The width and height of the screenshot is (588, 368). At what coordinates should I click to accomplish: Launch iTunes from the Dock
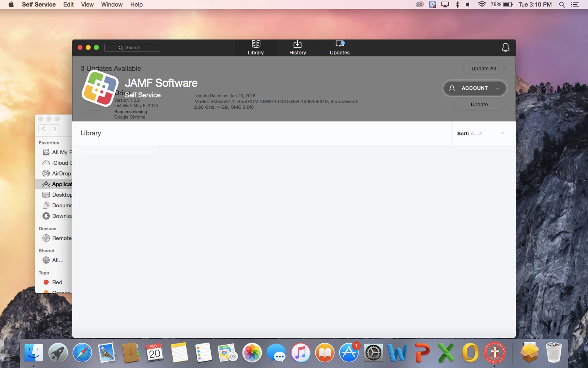tap(301, 352)
